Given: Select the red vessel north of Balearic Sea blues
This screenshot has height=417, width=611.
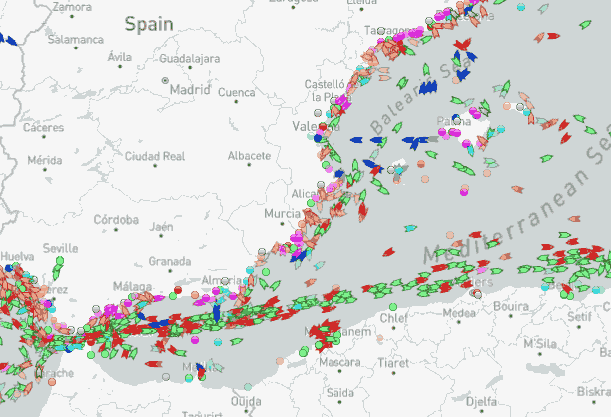Looking at the screenshot, I should coord(461,44).
